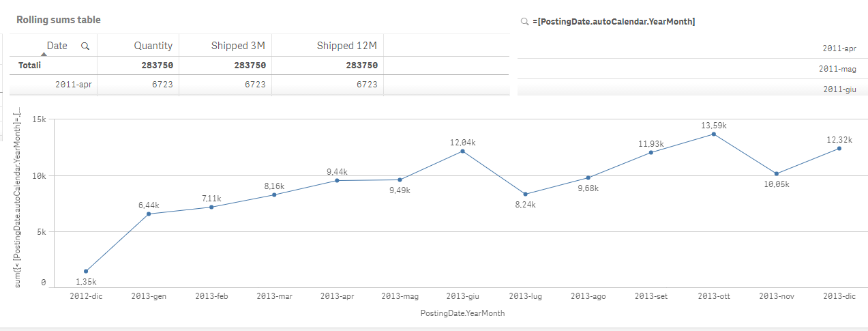
Task: Click the 8,24k data point for 2013-lug
Action: (x=525, y=194)
